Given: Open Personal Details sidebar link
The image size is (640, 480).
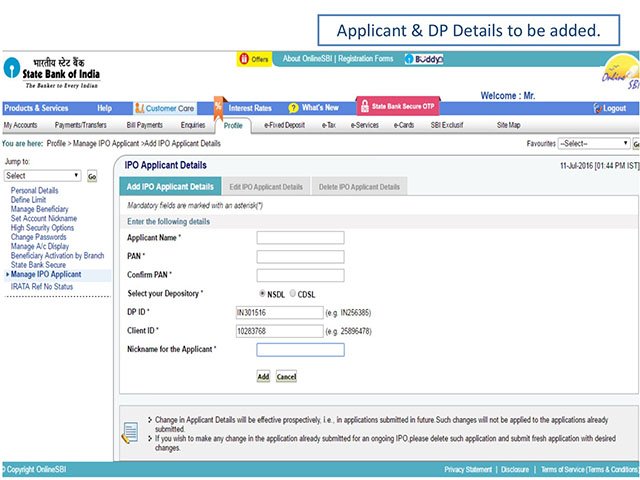Looking at the screenshot, I should tap(35, 191).
